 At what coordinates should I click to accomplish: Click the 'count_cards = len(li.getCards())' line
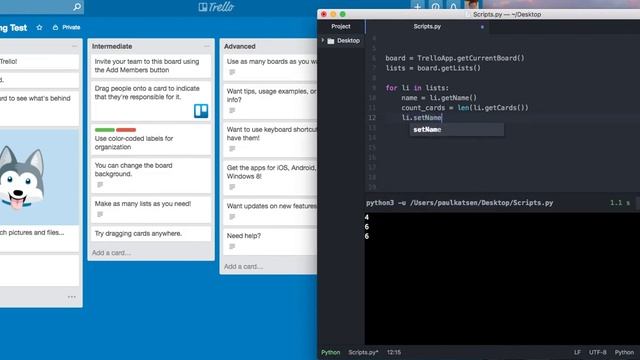point(464,108)
